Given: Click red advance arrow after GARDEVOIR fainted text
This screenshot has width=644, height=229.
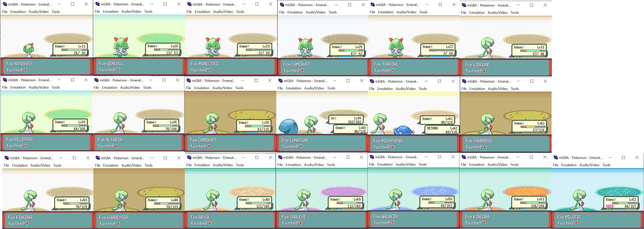Looking at the screenshot, I should (118, 224).
